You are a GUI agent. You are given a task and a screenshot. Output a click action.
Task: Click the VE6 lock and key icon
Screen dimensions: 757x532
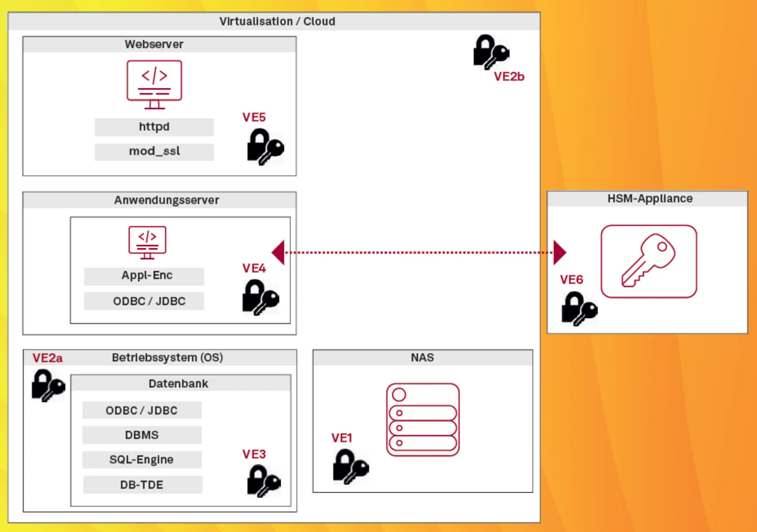point(579,309)
